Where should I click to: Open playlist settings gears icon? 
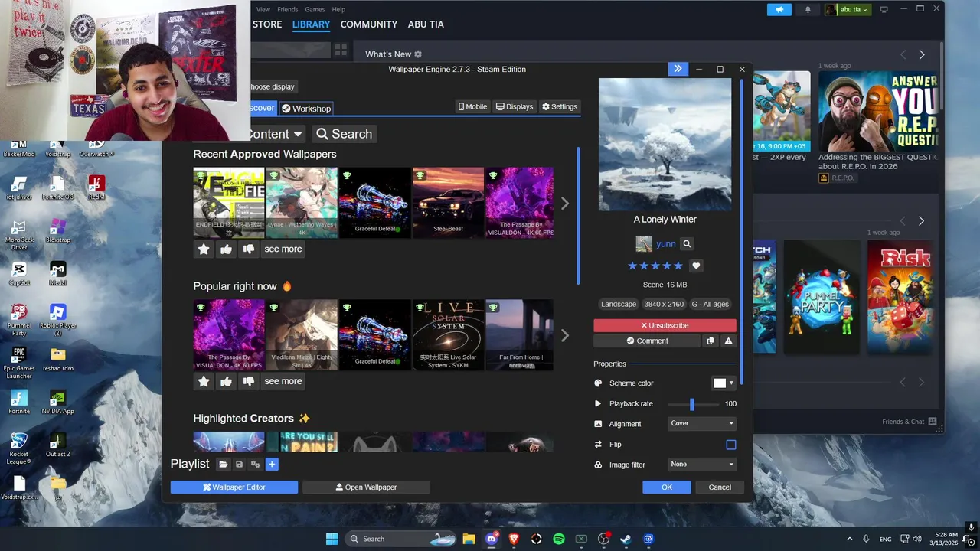[x=255, y=464]
